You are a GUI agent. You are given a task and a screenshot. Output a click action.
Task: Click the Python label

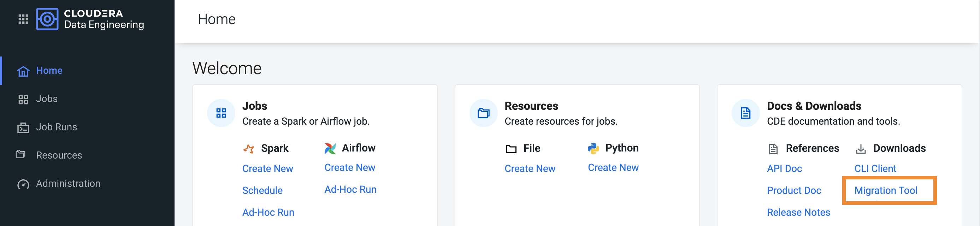[x=622, y=148]
